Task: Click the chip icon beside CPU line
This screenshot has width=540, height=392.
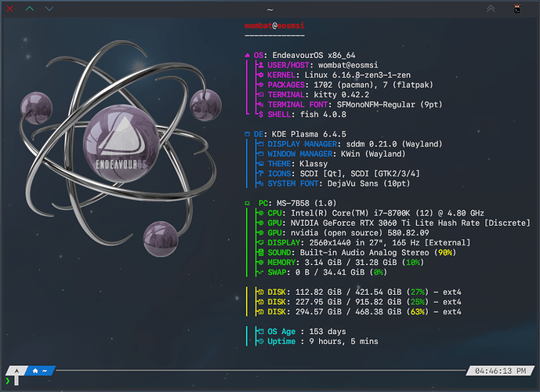Action: [x=261, y=212]
